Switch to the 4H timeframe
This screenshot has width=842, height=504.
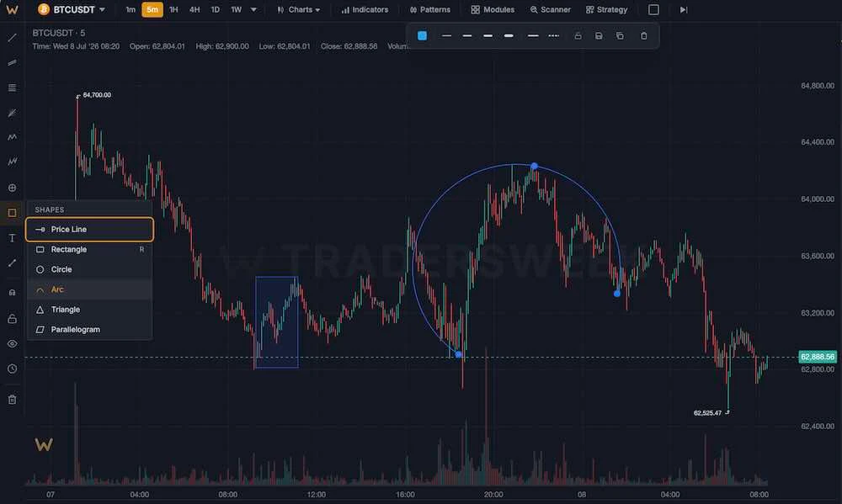(x=195, y=9)
